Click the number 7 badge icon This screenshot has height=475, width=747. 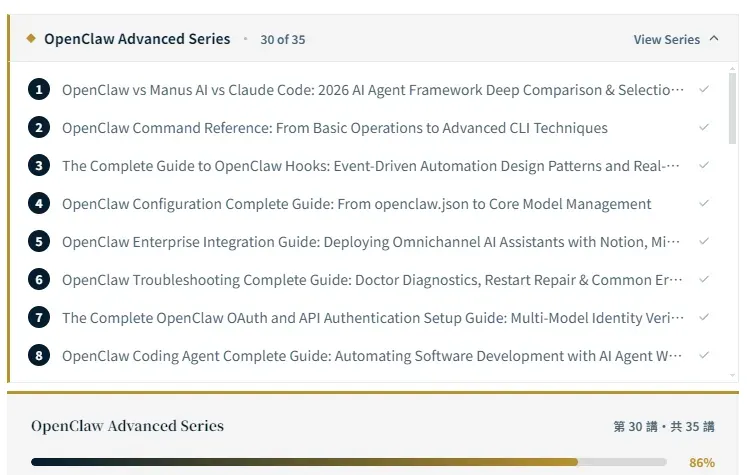[39, 317]
